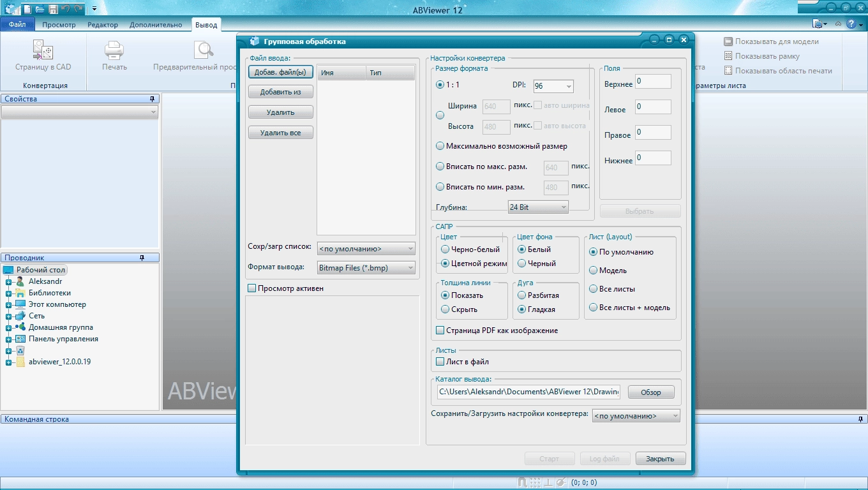The height and width of the screenshot is (490, 868).
Task: Click the 'Добав. файл(ы)' button
Action: tap(281, 71)
